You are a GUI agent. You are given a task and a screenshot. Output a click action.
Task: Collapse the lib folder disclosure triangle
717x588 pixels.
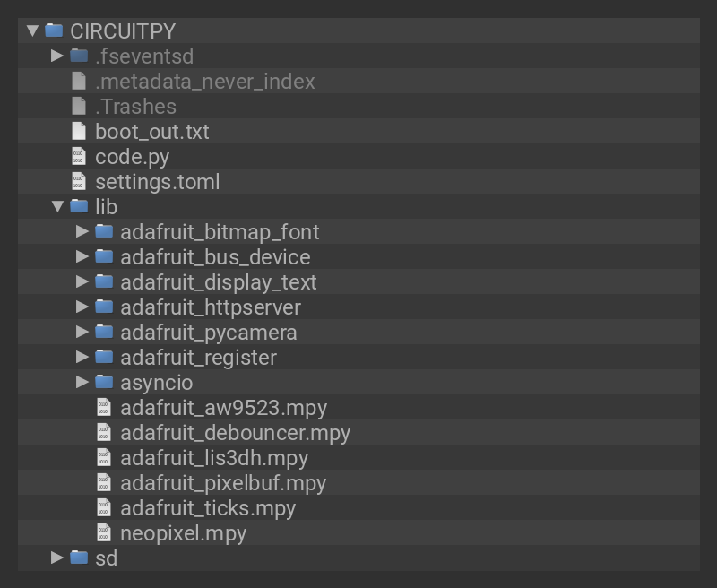pos(57,206)
